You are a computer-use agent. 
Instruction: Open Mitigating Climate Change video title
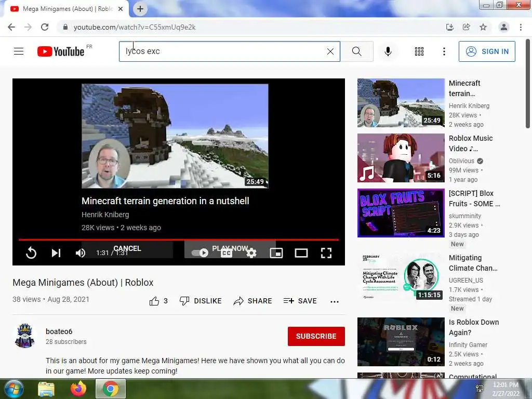(473, 263)
